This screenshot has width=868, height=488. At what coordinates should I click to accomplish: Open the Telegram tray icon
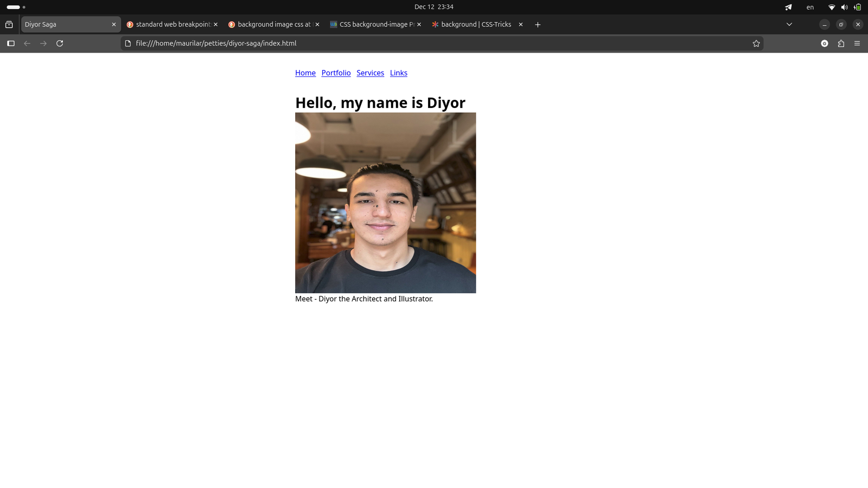788,7
